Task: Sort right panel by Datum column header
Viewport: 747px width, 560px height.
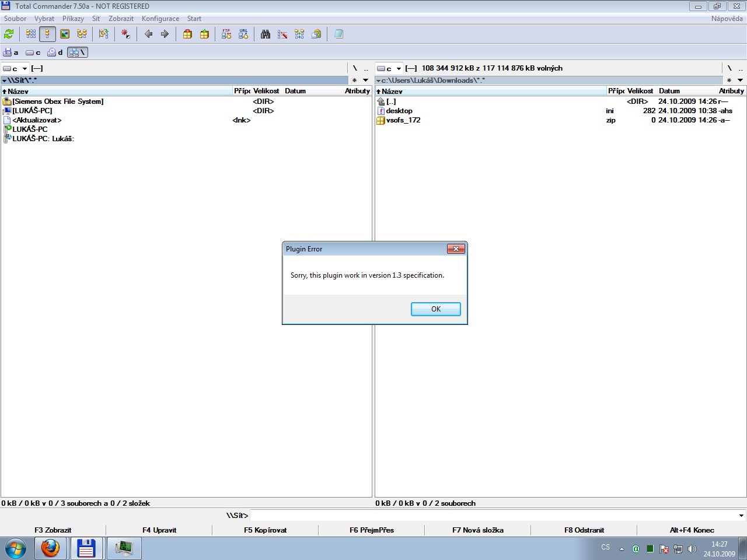Action: point(687,91)
